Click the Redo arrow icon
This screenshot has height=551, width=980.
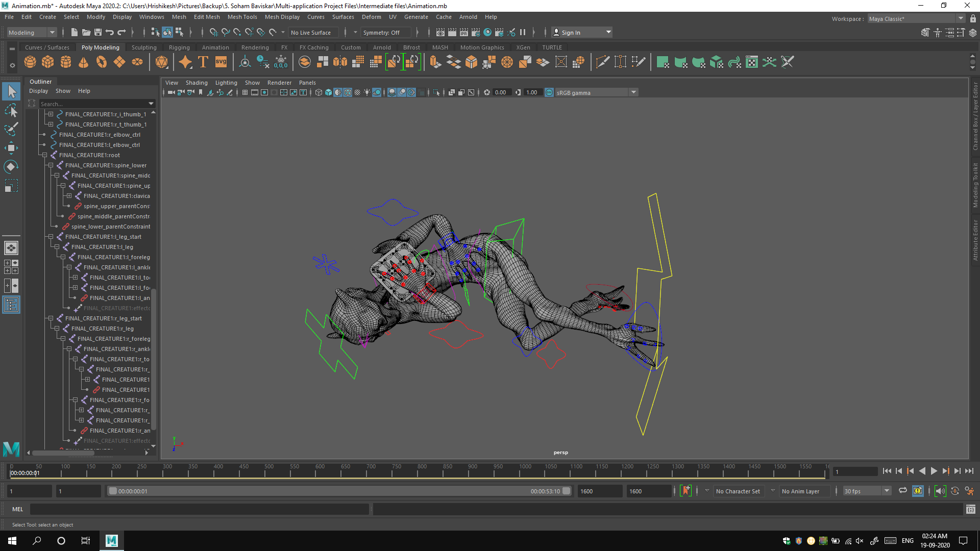point(121,32)
